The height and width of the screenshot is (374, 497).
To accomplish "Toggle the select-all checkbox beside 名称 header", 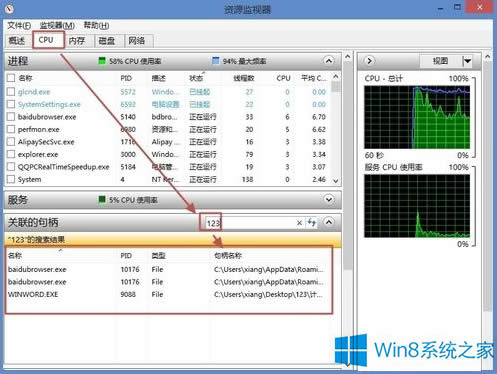I will 11,78.
